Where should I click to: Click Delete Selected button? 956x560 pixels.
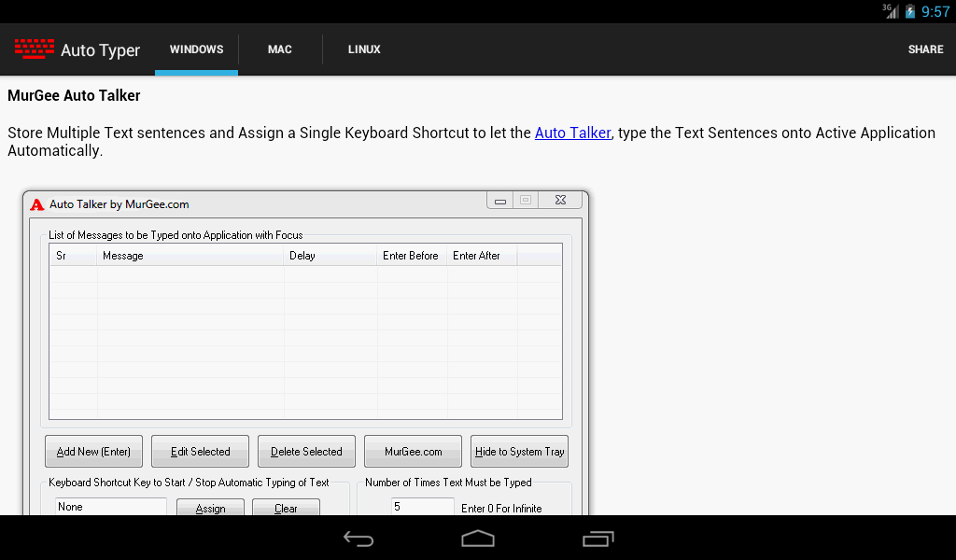306,452
